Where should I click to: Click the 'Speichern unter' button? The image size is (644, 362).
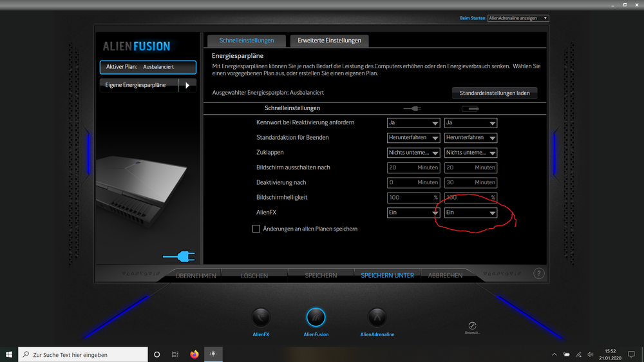387,275
